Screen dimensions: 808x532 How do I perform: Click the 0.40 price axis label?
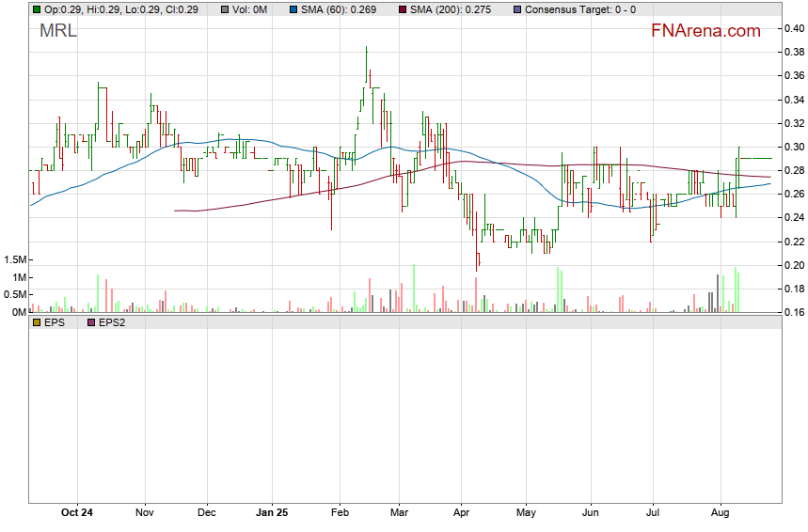click(794, 28)
